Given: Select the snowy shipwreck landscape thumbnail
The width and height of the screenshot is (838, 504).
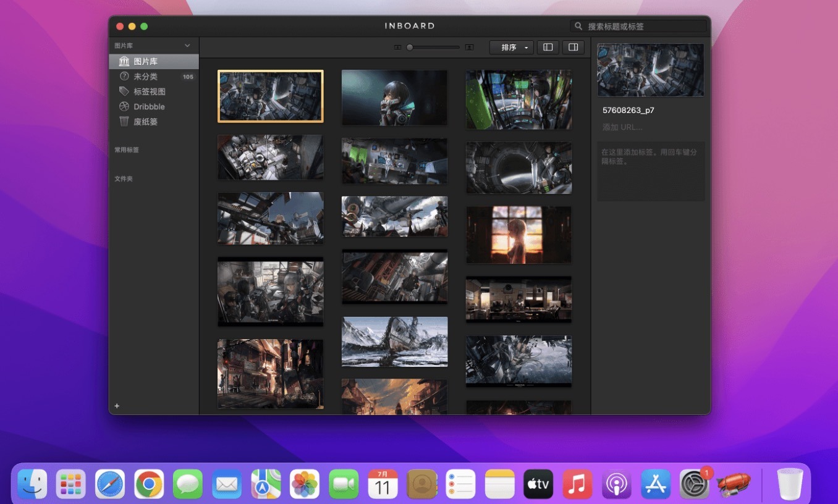Looking at the screenshot, I should 394,342.
